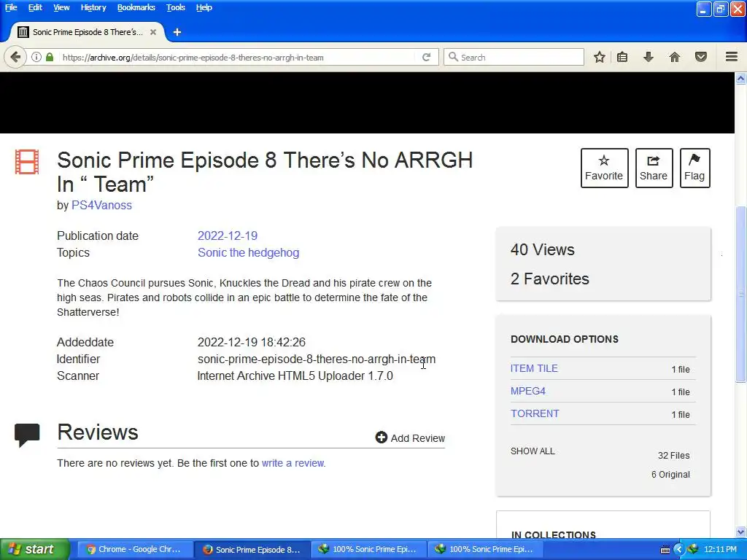The width and height of the screenshot is (747, 560).
Task: Open first 100% Sonic Prime download taskbar item
Action: point(368,549)
